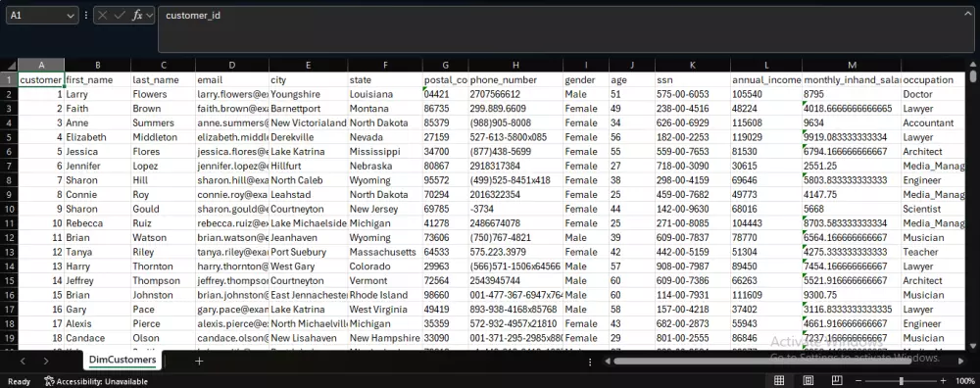Select the DimCustomers sheet tab
This screenshot has height=388, width=980.
coord(122,360)
